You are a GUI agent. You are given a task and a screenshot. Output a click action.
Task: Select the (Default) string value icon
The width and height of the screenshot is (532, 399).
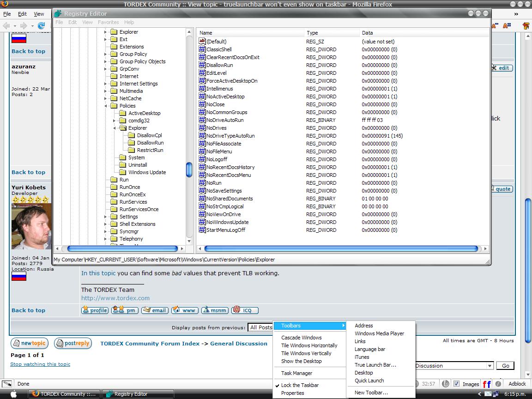[x=202, y=42]
